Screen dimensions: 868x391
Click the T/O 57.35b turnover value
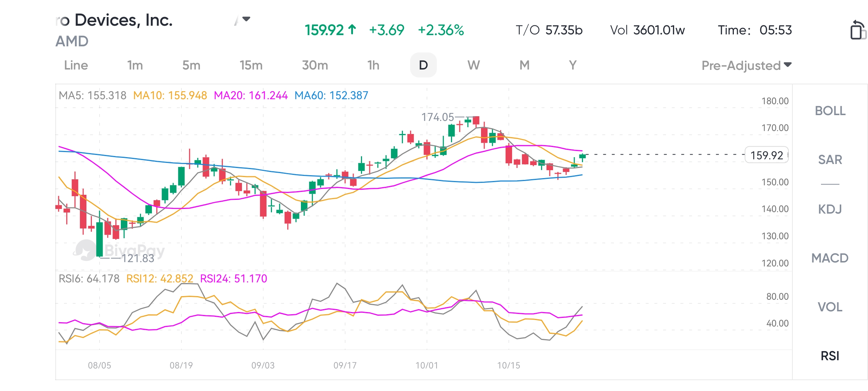point(549,30)
